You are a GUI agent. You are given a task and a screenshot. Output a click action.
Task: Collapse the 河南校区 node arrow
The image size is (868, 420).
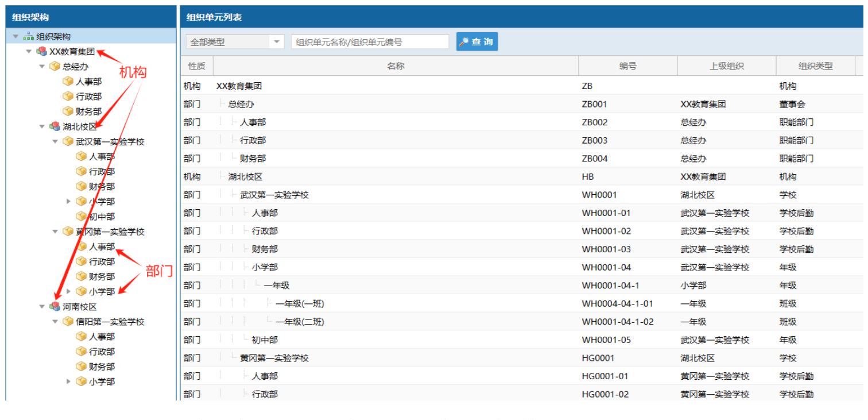(x=42, y=306)
